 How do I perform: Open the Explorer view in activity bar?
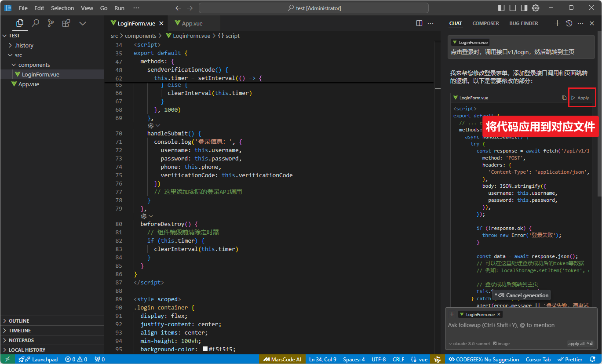20,23
